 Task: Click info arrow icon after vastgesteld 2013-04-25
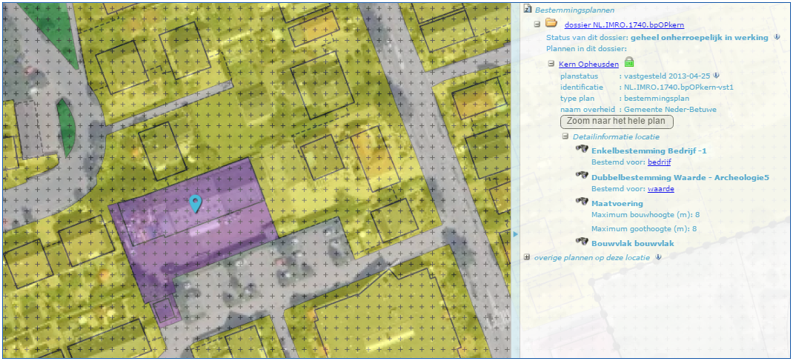point(716,75)
